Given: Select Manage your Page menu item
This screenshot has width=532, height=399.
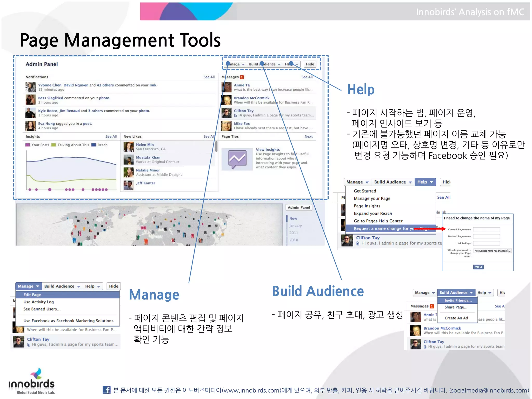Looking at the screenshot, I should point(391,198).
